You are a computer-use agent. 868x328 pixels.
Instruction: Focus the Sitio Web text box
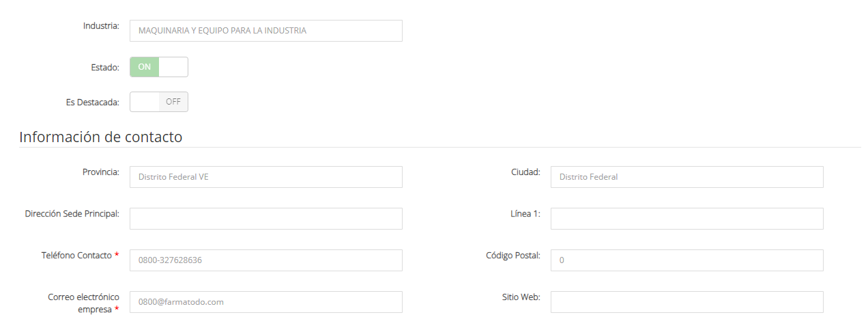pyautogui.click(x=686, y=302)
